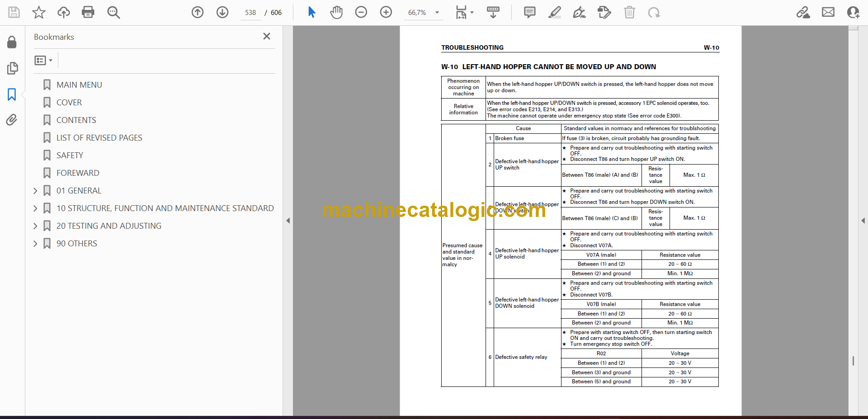Activate the hand pan tool
The image size is (868, 419).
point(336,12)
